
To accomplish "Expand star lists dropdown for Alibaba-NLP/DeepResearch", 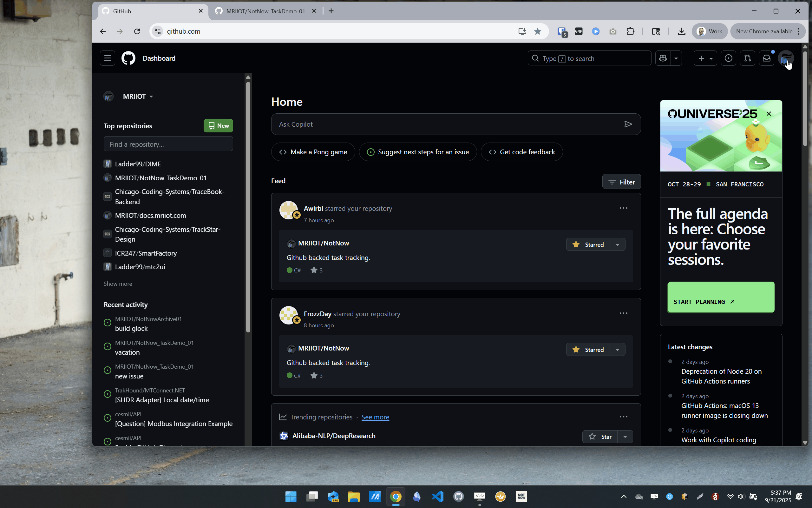I will click(625, 437).
